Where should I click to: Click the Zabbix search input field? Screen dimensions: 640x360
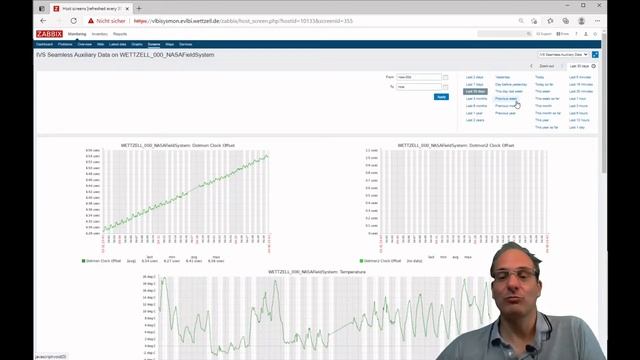coord(502,34)
